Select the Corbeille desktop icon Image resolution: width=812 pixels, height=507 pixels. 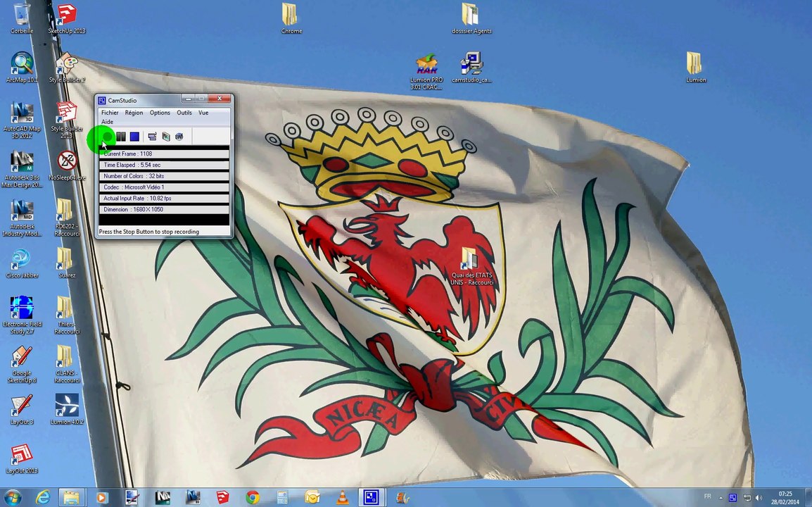tap(22, 19)
